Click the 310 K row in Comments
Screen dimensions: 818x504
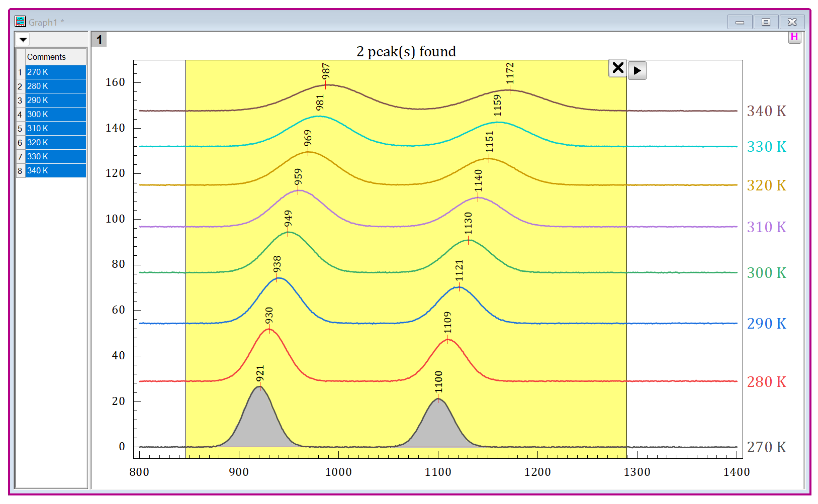[55, 128]
